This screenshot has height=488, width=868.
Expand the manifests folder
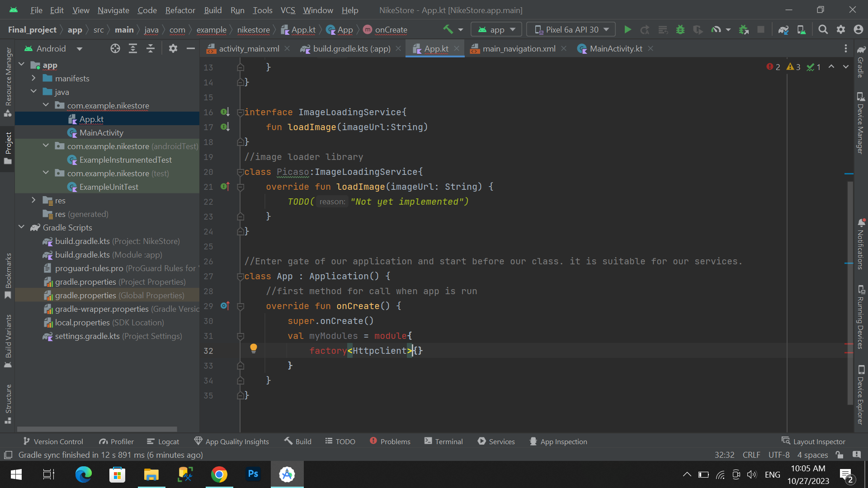(33, 78)
